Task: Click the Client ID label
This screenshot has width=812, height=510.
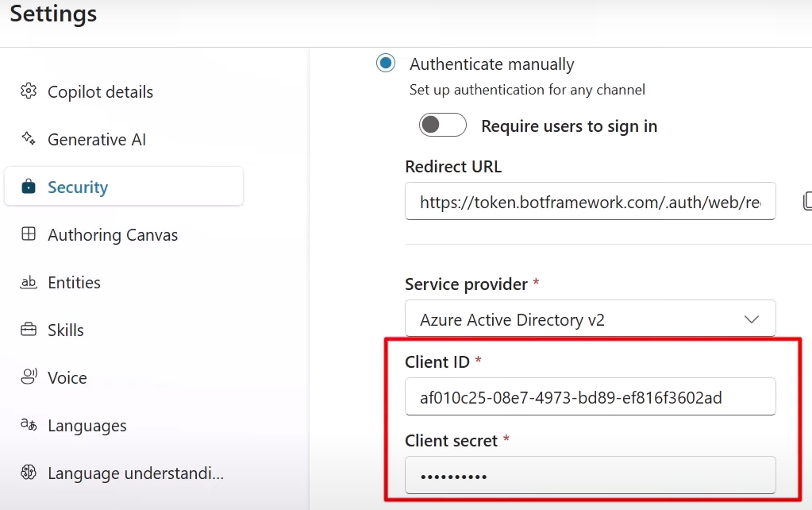Action: [437, 361]
